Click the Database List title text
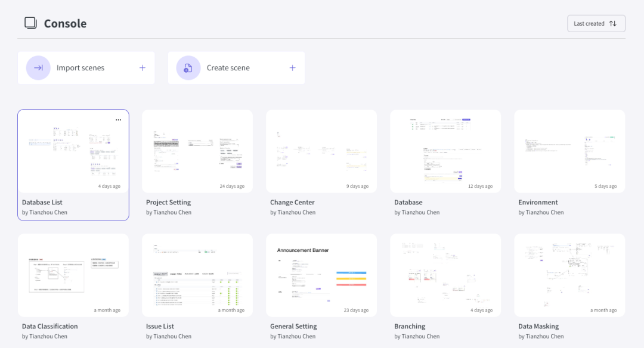644x348 pixels. 42,203
